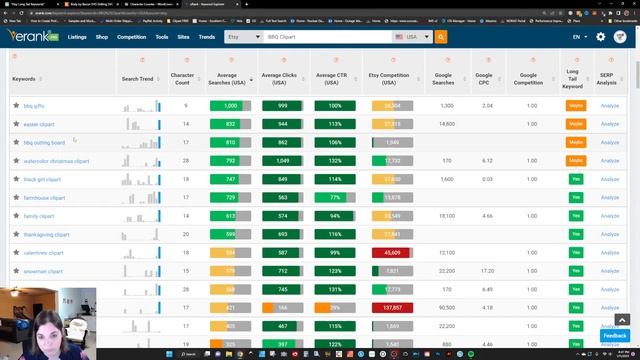Toggle Average Searches (USA) sort arrow
Image resolution: width=640 pixels, height=360 pixels.
[x=251, y=79]
